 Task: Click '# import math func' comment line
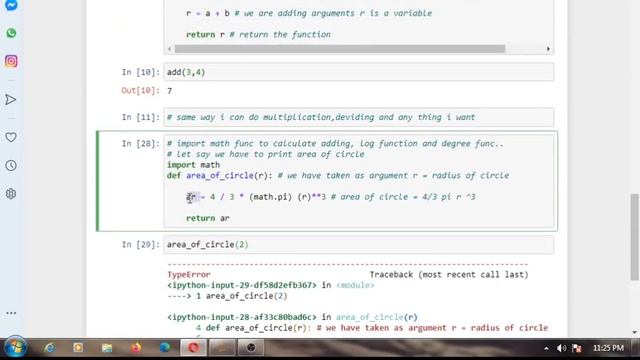[x=335, y=144]
